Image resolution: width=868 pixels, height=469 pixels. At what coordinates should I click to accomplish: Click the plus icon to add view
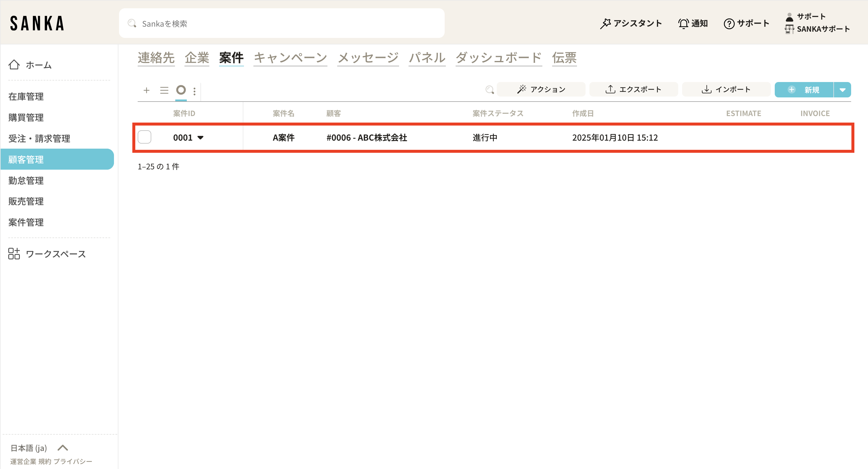[146, 90]
